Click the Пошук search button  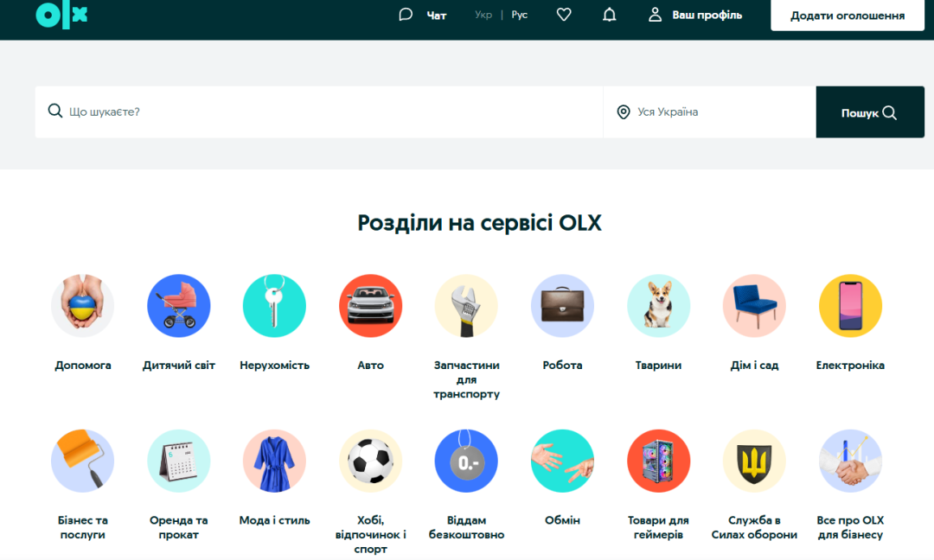pos(870,111)
